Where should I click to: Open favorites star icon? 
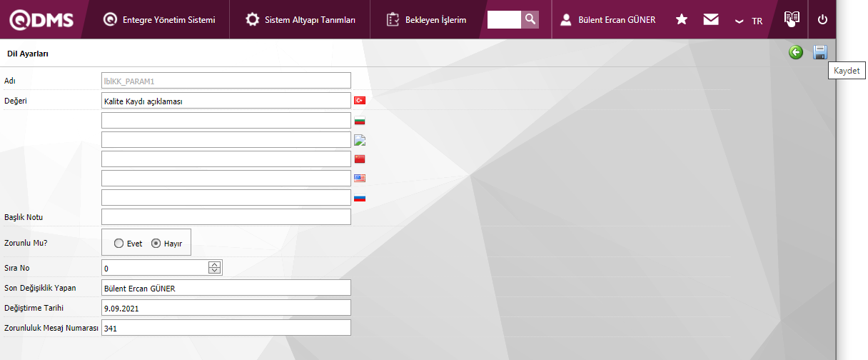(x=682, y=20)
